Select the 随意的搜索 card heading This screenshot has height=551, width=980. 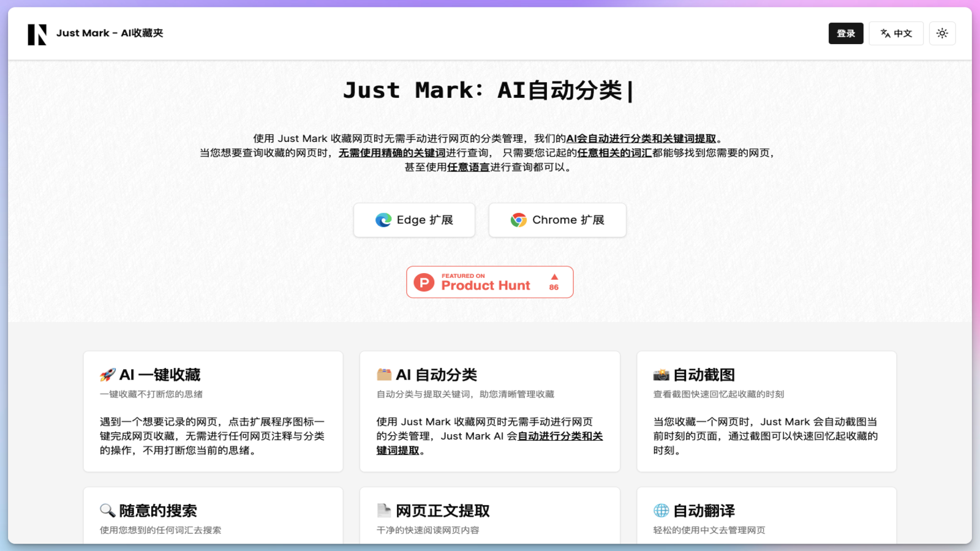coord(158,511)
